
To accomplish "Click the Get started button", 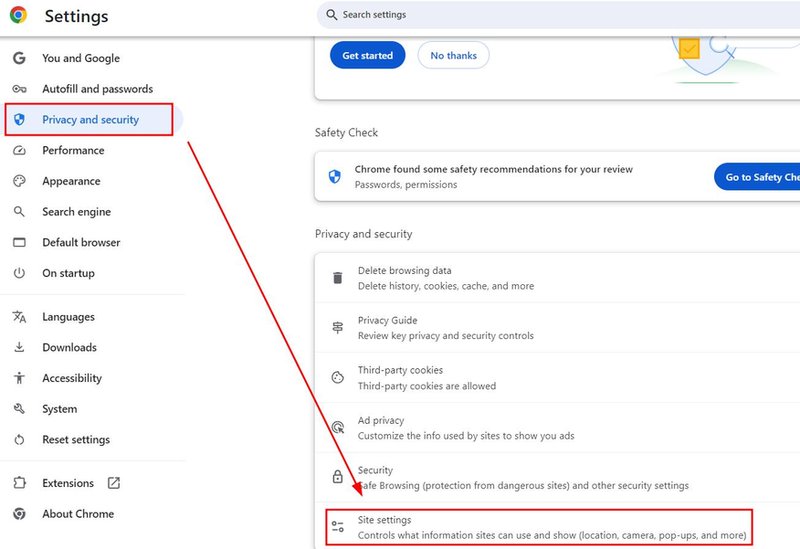I will click(x=367, y=55).
